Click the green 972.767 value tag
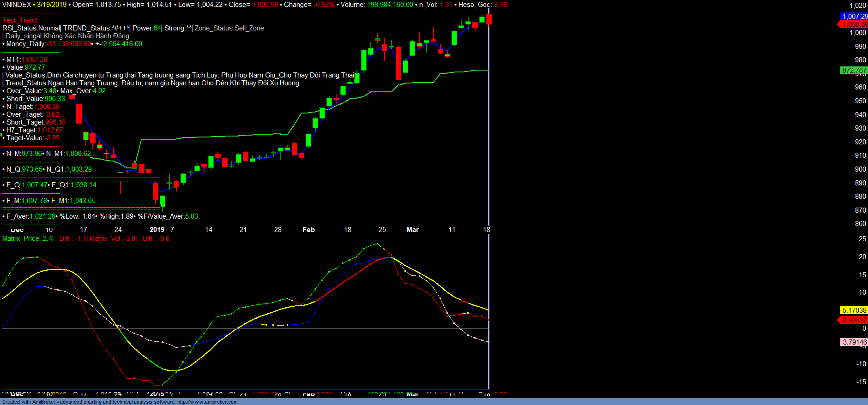 pos(854,71)
